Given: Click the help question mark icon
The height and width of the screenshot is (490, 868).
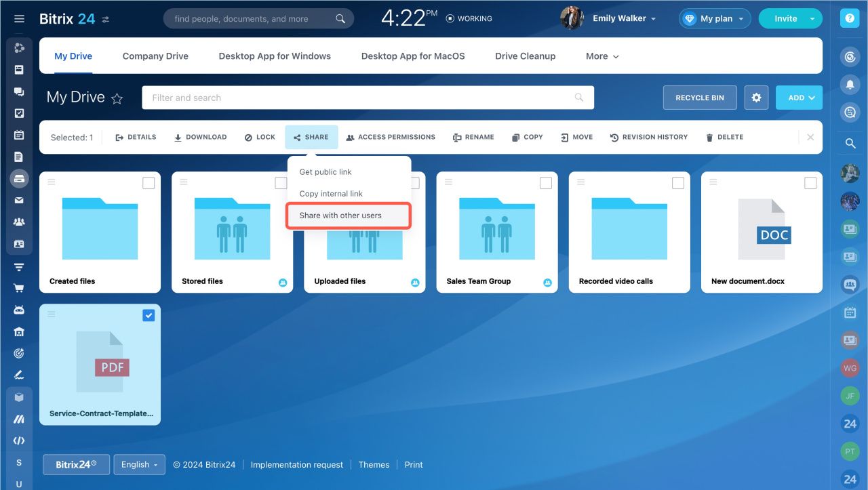Looking at the screenshot, I should [849, 18].
